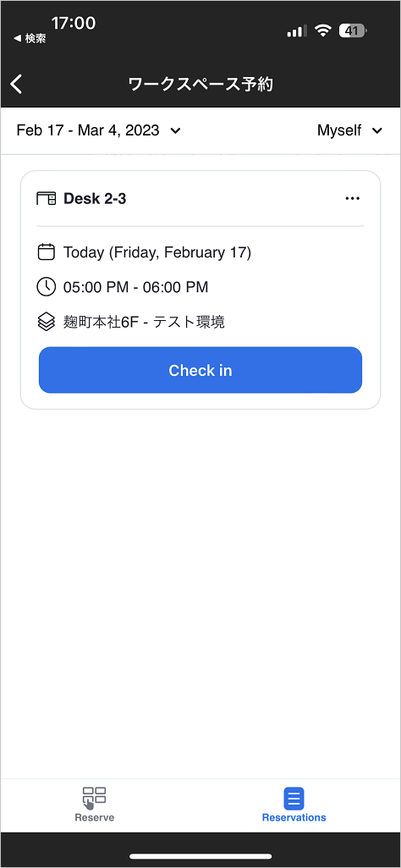Open the Myself filter dropdown
This screenshot has height=868, width=401.
(349, 130)
